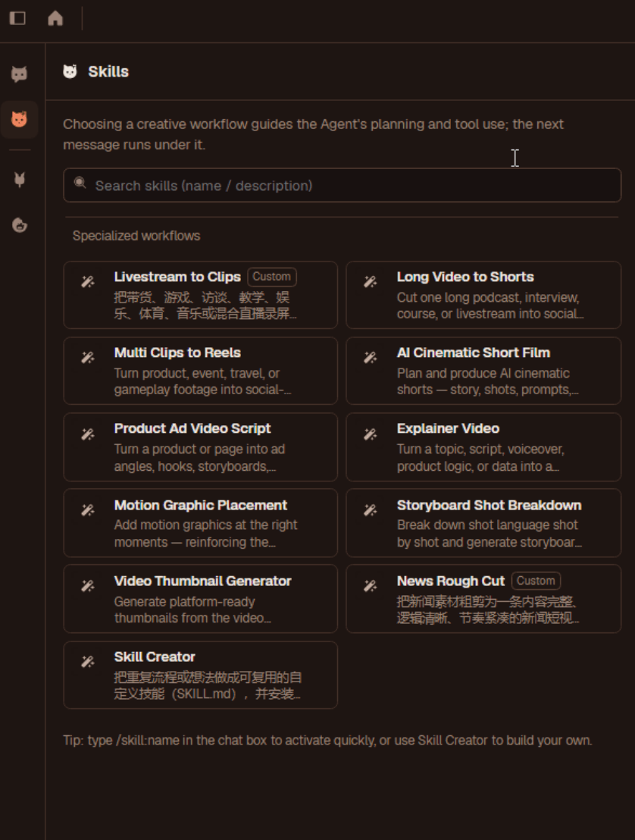Choose the Video Thumbnail Generator skill card

(200, 598)
